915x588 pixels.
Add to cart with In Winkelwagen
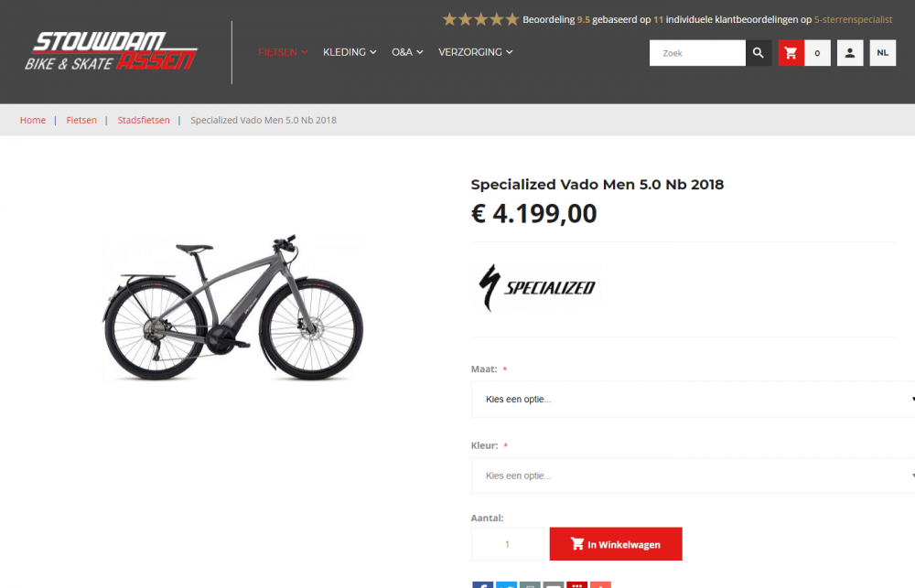coord(616,544)
